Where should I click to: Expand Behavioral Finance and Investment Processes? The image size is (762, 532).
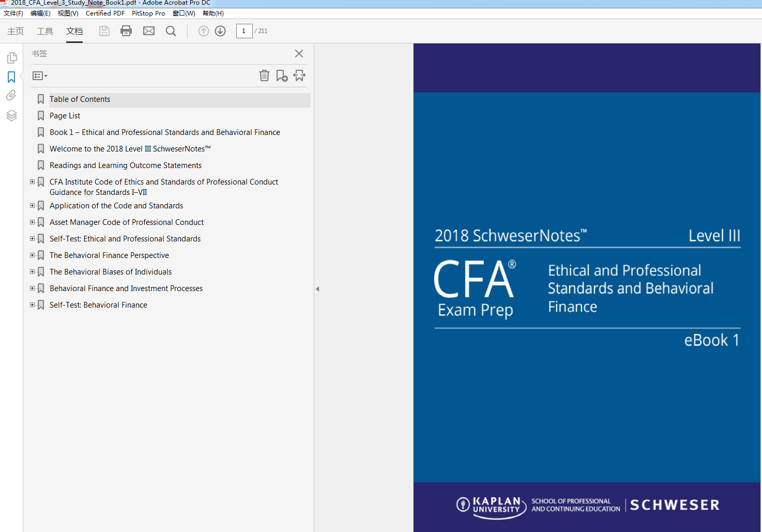pos(33,288)
